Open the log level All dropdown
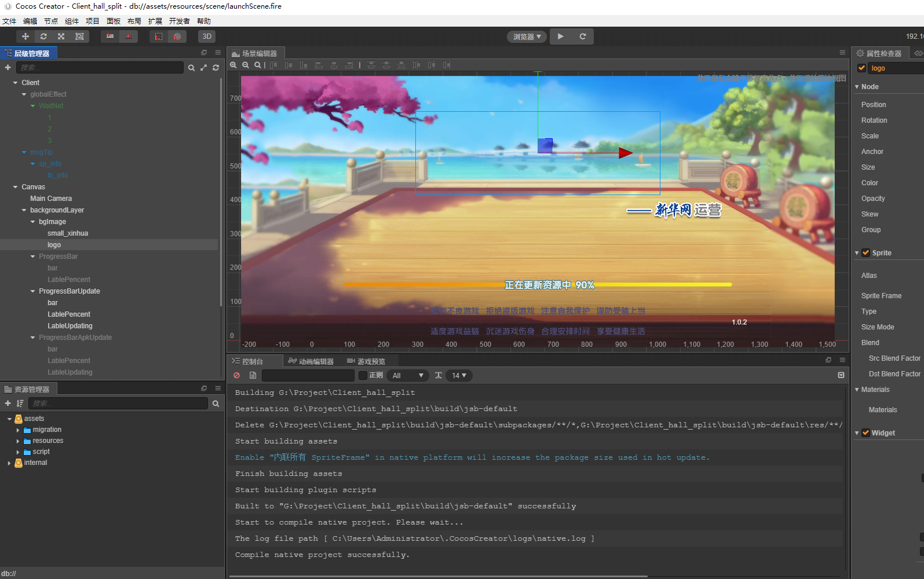This screenshot has height=579, width=924. click(x=408, y=375)
